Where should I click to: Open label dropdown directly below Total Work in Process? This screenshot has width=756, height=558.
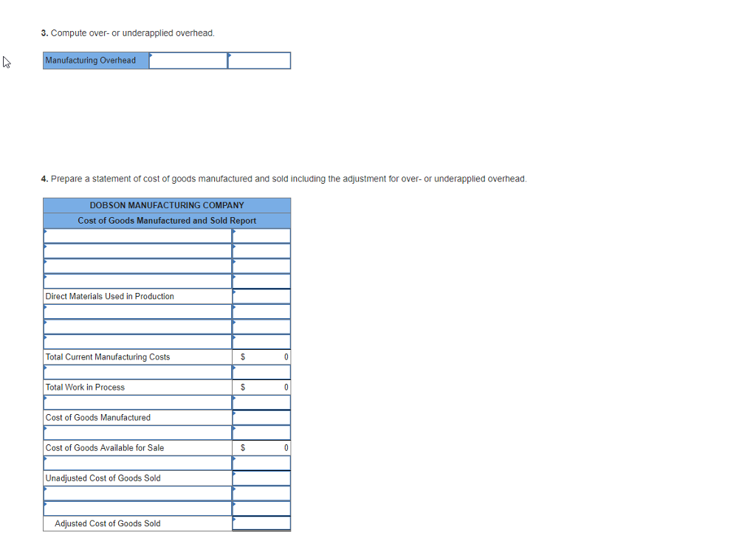[137, 403]
